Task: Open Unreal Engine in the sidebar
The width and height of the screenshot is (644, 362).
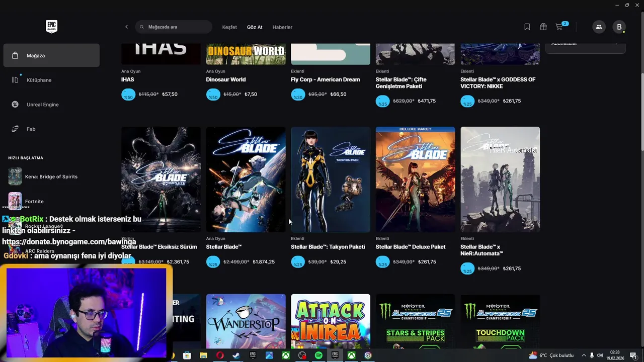Action: (x=51, y=105)
